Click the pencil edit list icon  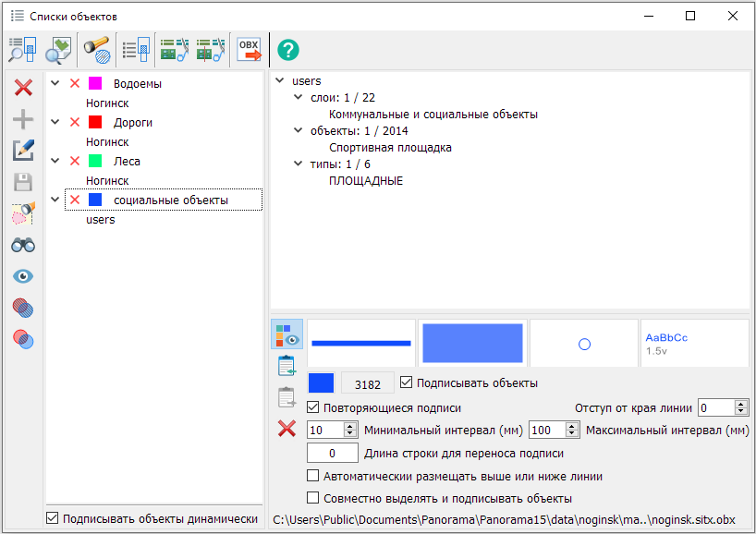[x=23, y=151]
